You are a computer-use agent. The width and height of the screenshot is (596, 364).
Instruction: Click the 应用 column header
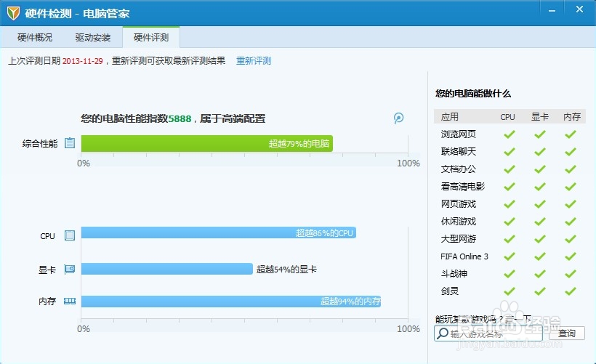coord(450,117)
